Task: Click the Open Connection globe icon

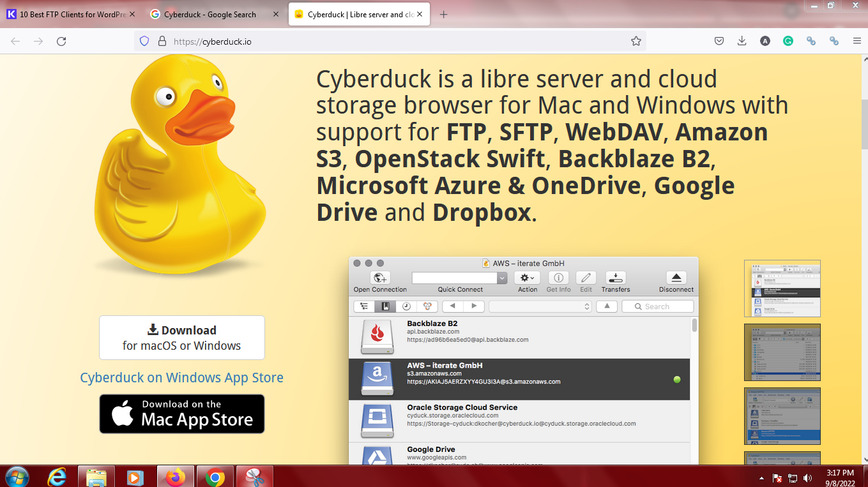Action: point(380,278)
